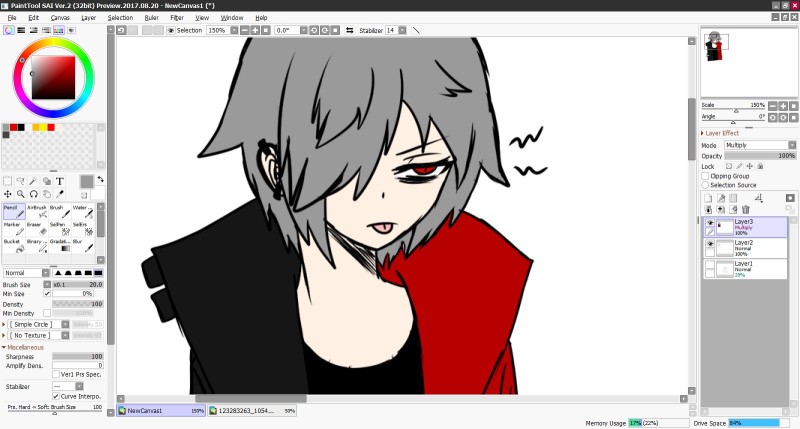Select the AirBrush tool
This screenshot has height=429, width=800.
tap(37, 211)
